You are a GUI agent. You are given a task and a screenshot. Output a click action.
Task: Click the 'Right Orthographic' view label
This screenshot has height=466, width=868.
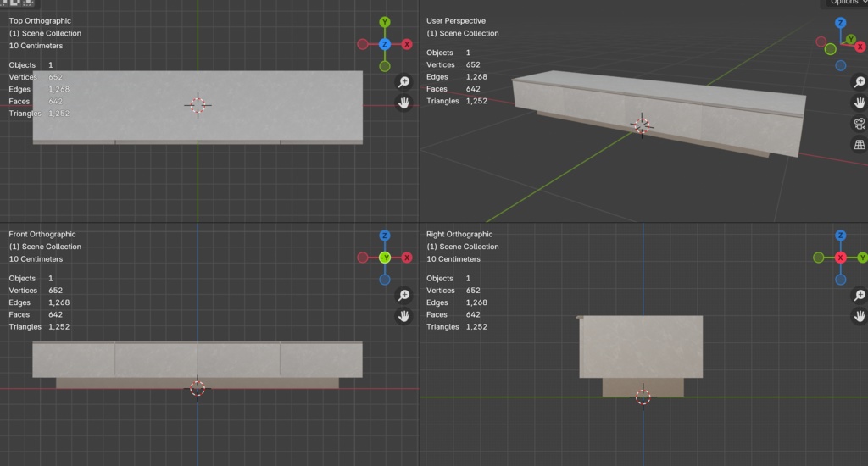click(x=459, y=234)
